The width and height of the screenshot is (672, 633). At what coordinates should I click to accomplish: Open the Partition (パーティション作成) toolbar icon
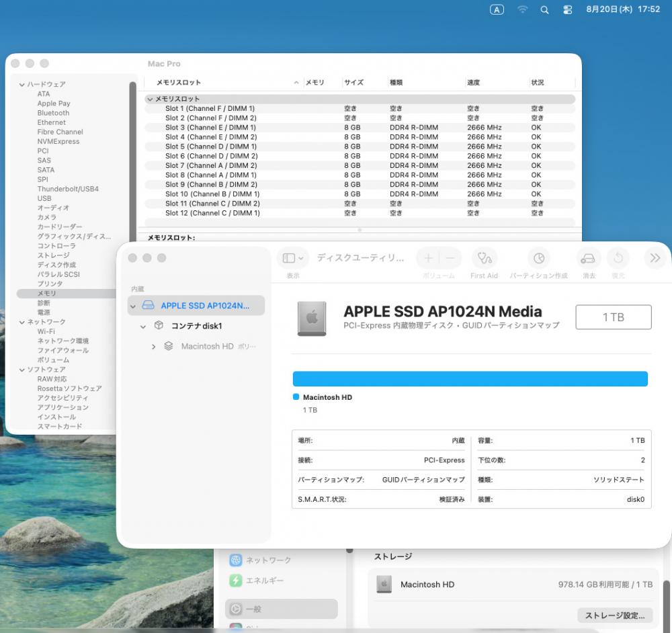pos(539,258)
